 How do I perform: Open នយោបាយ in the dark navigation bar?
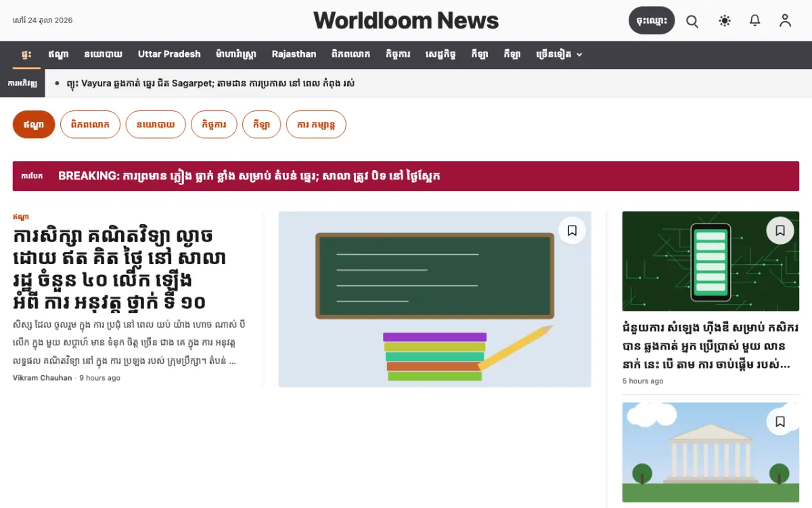coord(104,54)
